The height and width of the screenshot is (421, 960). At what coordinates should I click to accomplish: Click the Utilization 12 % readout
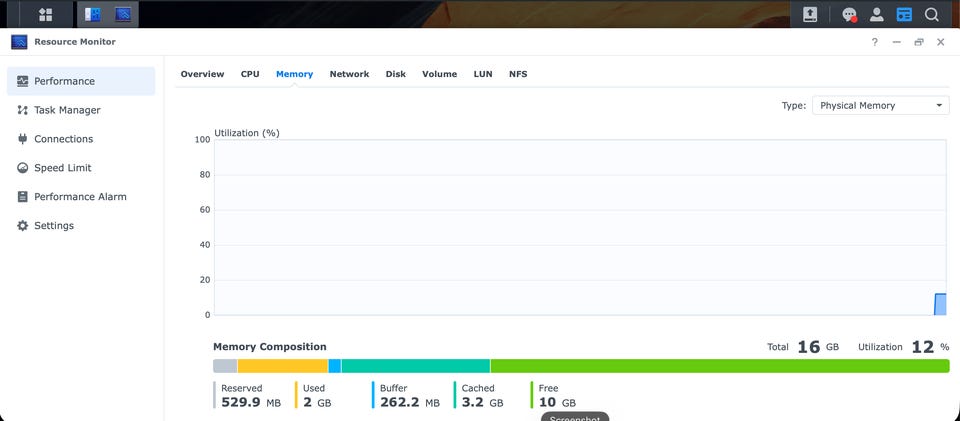[x=904, y=347]
